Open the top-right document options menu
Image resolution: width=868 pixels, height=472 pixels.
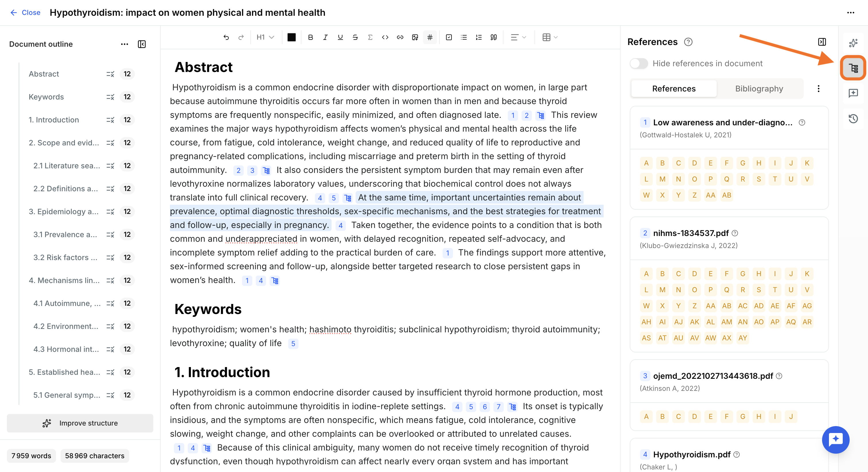click(x=850, y=13)
